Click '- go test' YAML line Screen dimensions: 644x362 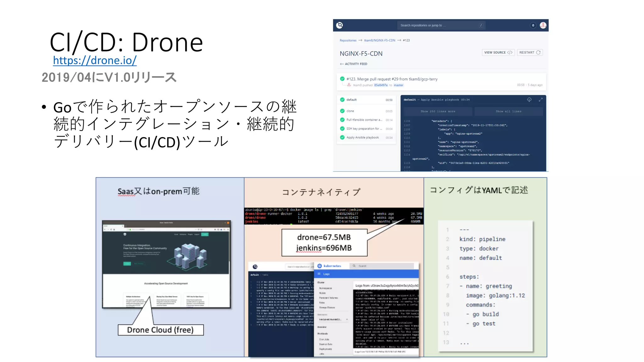point(480,324)
